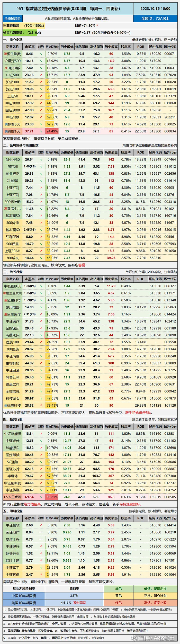The width and height of the screenshot is (180, 644).
Task: Click the 纳指100 index name
Action: pos(13,131)
